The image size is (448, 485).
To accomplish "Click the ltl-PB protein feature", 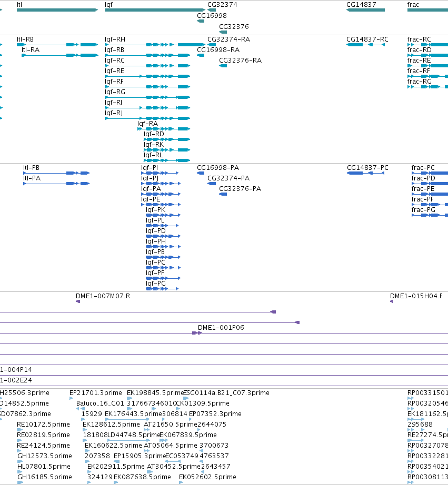I will (x=56, y=173).
